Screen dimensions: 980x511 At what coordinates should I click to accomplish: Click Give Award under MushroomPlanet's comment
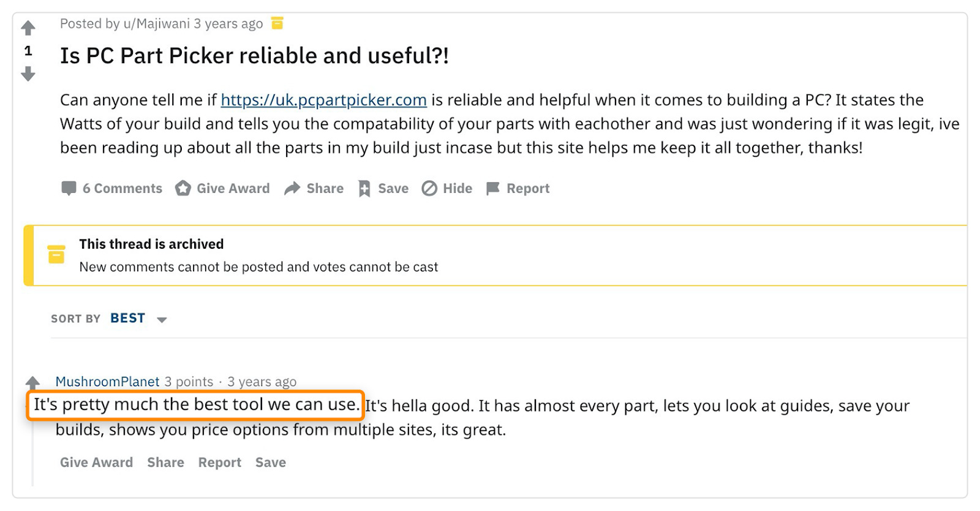point(96,462)
